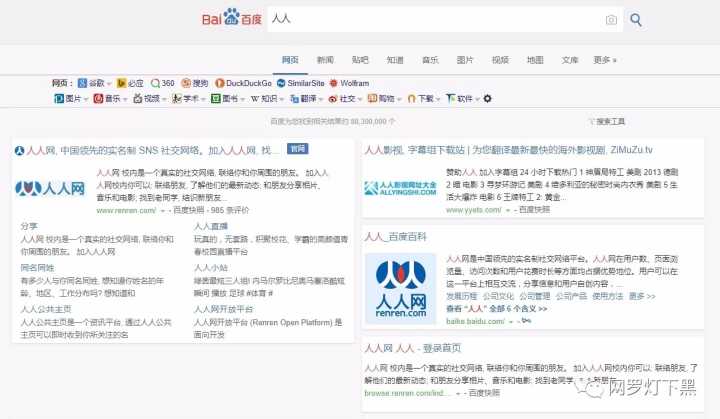Screen dimensions: 720x419
Task: Expand the 更多 more tabs menu
Action: [x=605, y=60]
